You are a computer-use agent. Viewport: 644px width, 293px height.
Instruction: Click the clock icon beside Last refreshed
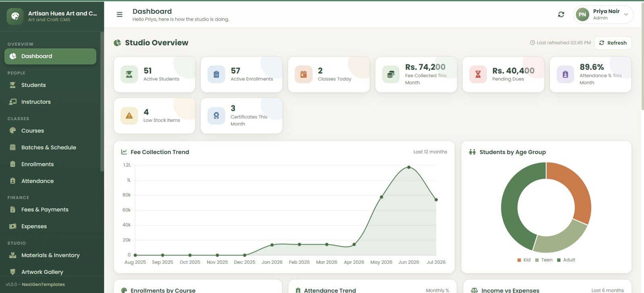533,43
